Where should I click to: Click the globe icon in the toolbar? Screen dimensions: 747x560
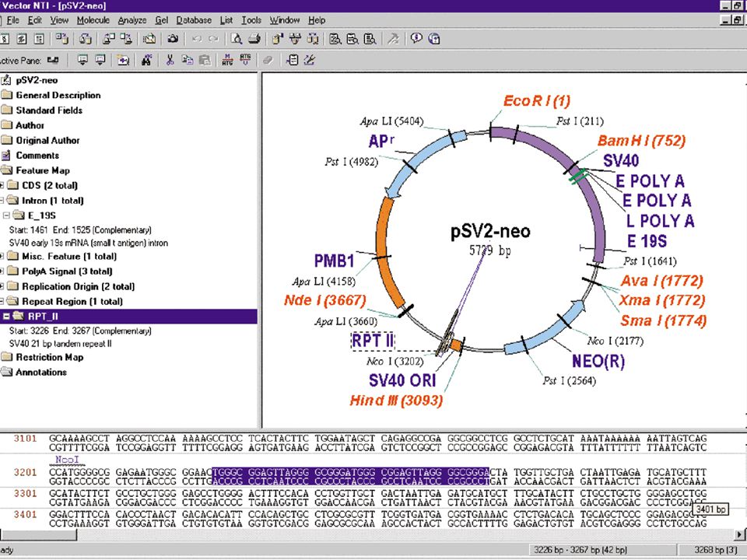(434, 39)
